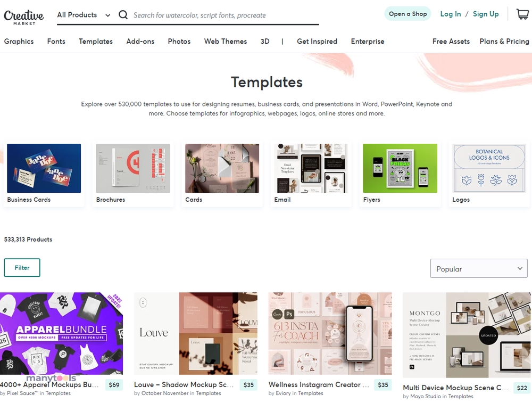Screen dimensions: 532x403
Task: Open the Free Assets link
Action: click(451, 42)
